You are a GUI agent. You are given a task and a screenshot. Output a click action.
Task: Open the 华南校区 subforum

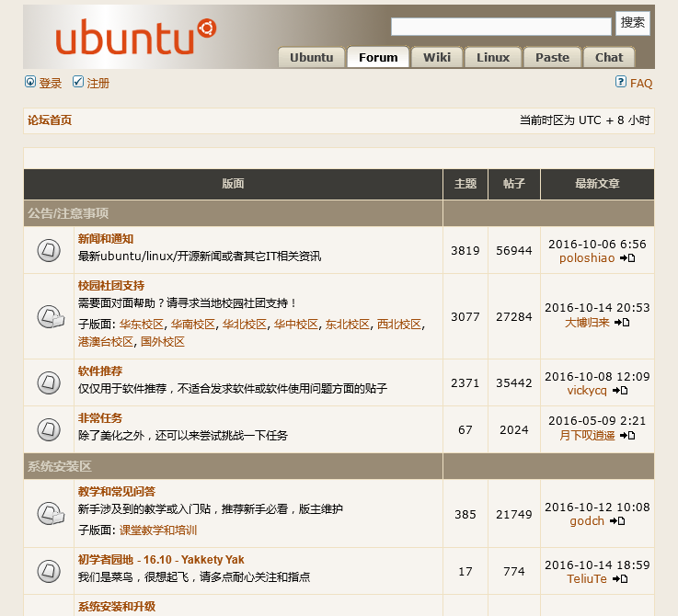pyautogui.click(x=193, y=325)
